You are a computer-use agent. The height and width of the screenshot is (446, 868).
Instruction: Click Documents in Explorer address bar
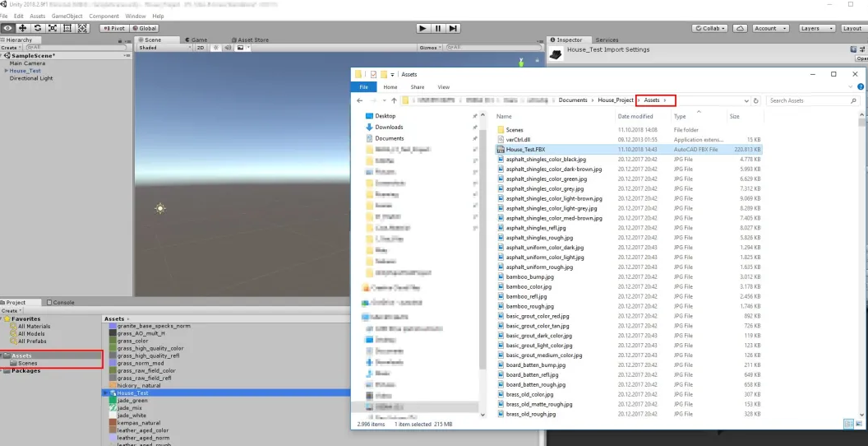(572, 100)
